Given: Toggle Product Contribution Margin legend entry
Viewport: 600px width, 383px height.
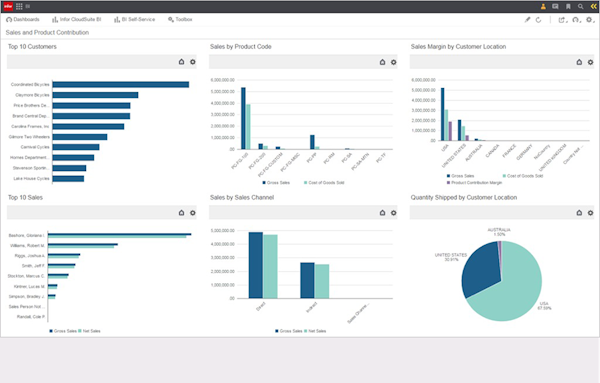Looking at the screenshot, I should pyautogui.click(x=474, y=183).
